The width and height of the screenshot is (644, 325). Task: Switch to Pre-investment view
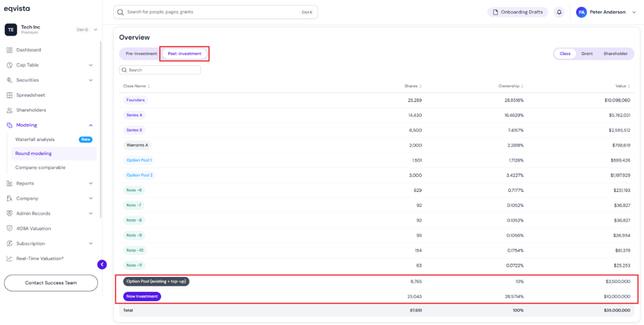pos(141,53)
